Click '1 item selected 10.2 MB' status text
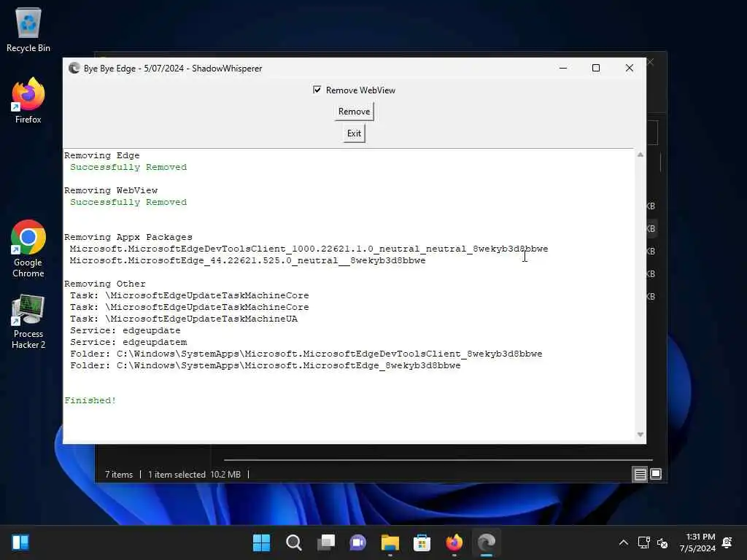Screen dimensions: 747x560 pos(194,474)
